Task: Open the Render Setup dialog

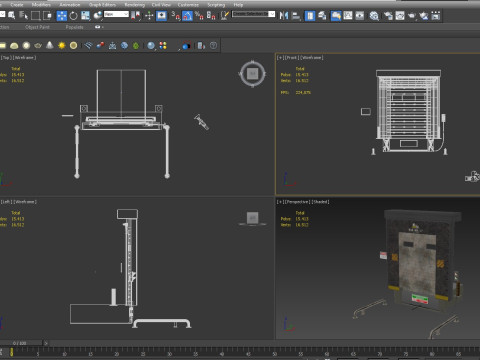Action: pyautogui.click(x=388, y=16)
